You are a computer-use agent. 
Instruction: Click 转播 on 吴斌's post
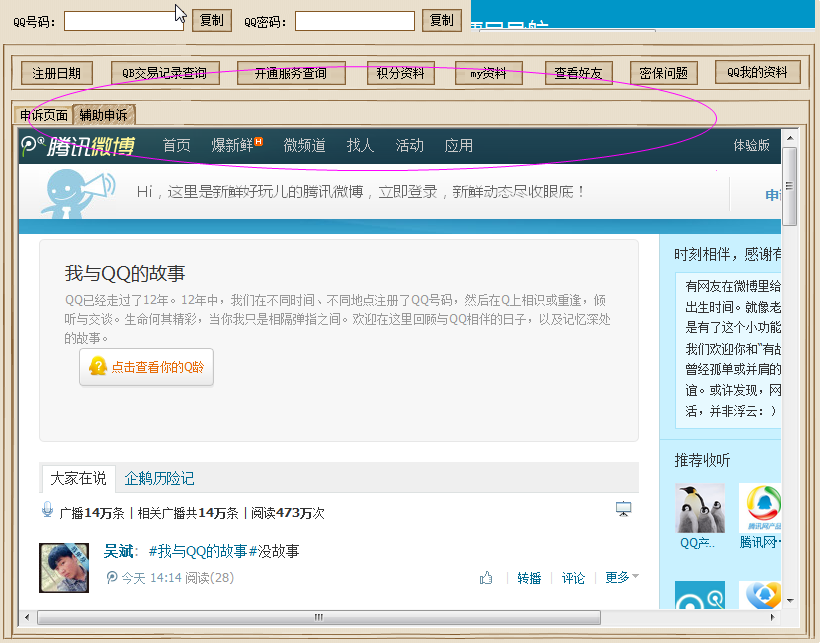(529, 578)
